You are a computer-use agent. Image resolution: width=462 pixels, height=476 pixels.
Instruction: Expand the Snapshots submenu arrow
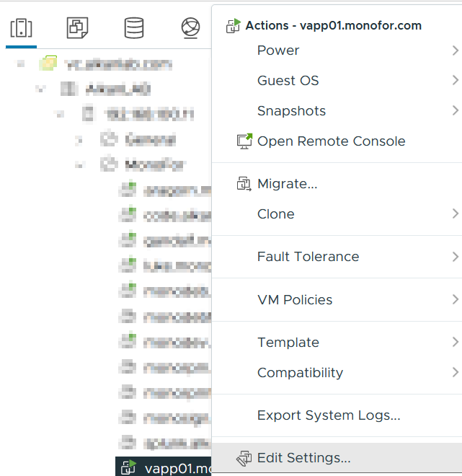click(456, 111)
